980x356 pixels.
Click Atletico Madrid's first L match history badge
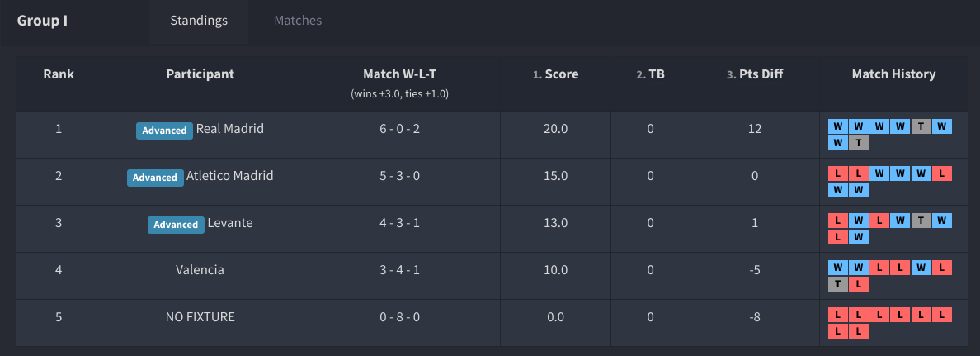pyautogui.click(x=838, y=173)
